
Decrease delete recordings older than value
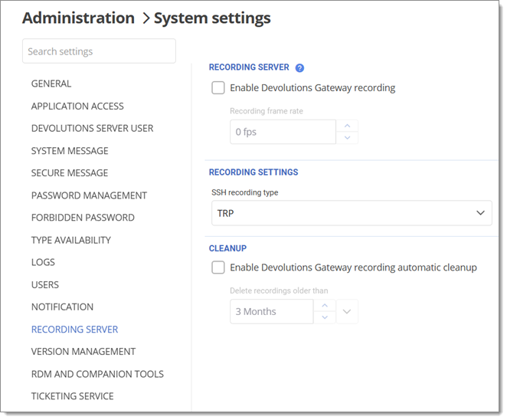325,317
